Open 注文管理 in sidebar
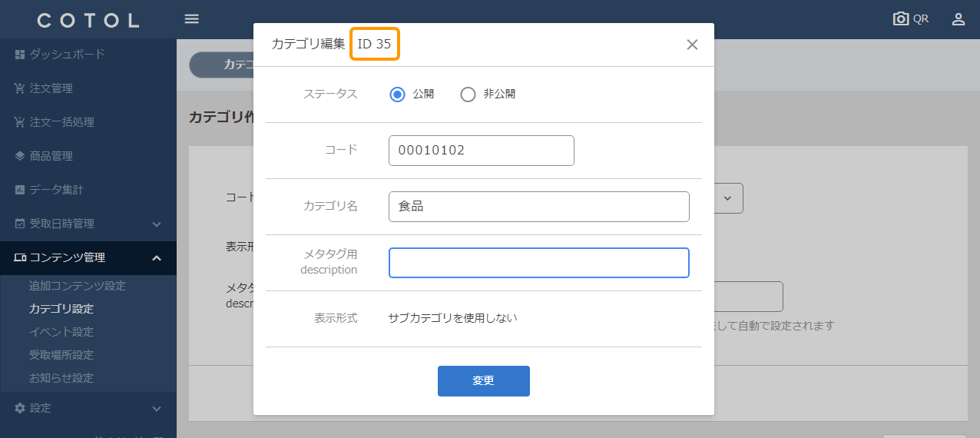This screenshot has width=980, height=438. [88, 88]
